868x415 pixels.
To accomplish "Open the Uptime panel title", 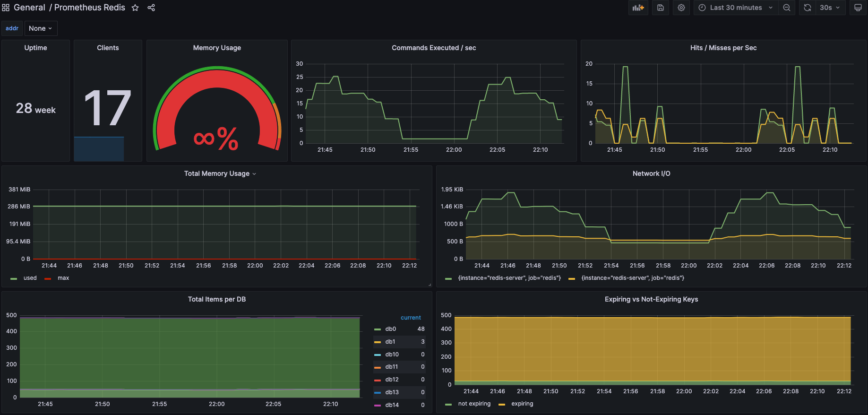I will click(35, 48).
